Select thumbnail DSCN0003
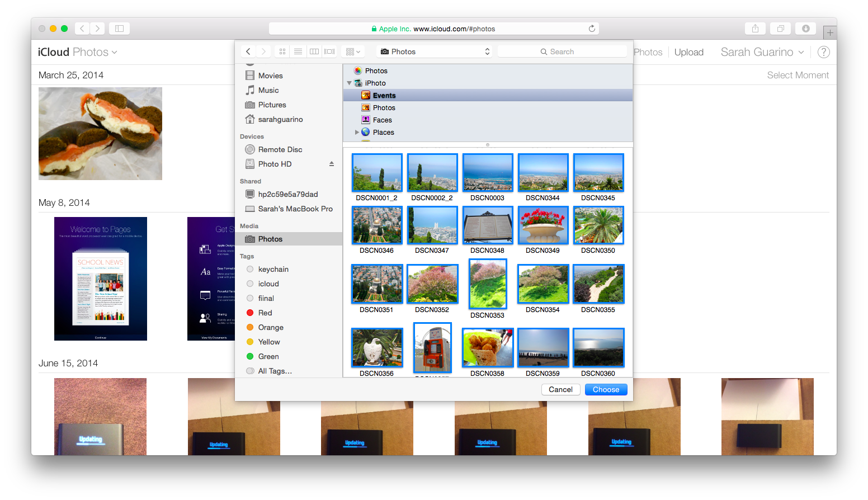 pos(488,173)
